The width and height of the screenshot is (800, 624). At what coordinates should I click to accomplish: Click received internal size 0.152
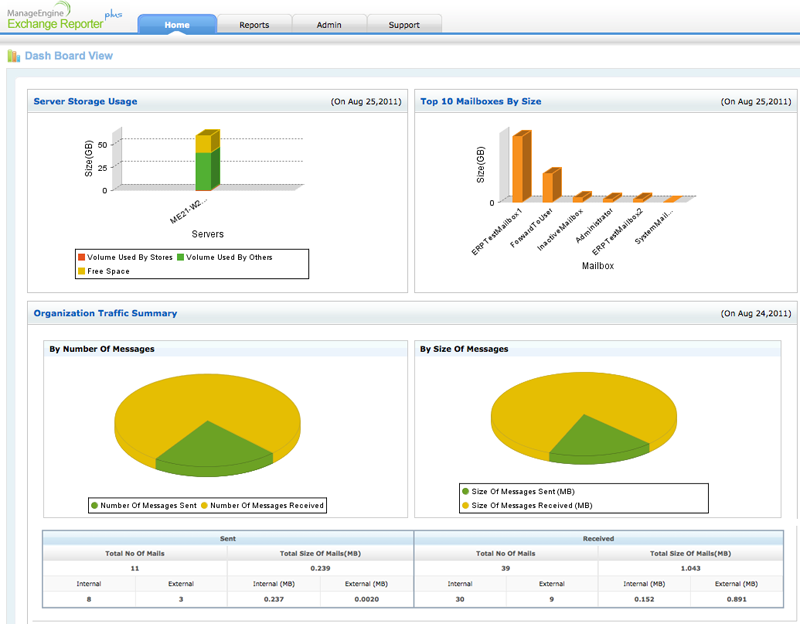(x=644, y=599)
